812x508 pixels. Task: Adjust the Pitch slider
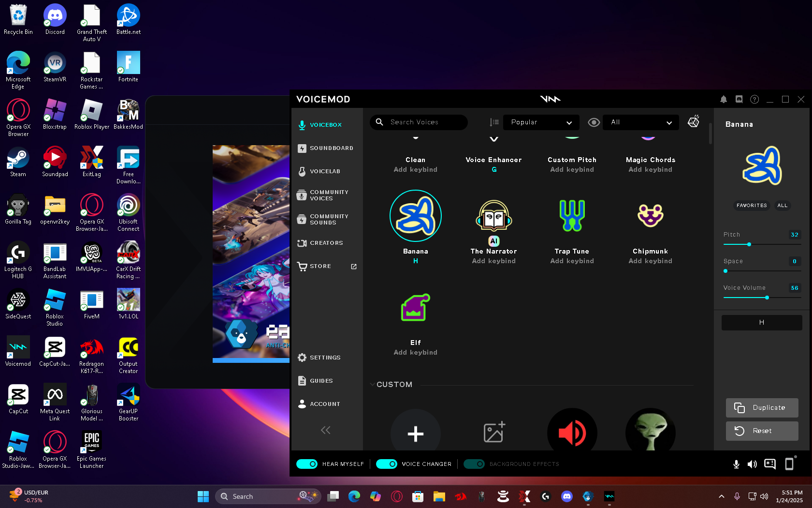pos(762,244)
